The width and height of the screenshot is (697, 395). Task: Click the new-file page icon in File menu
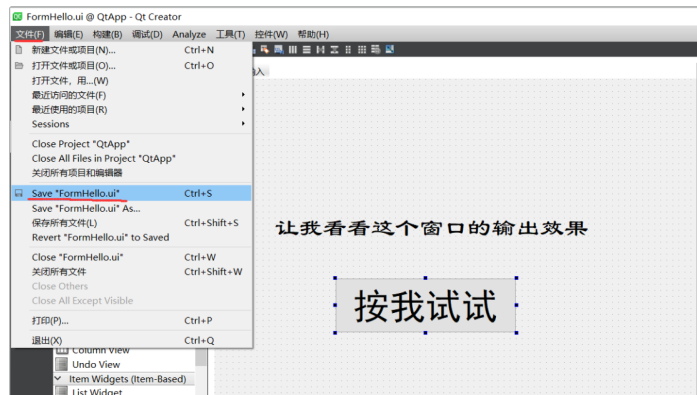point(19,50)
